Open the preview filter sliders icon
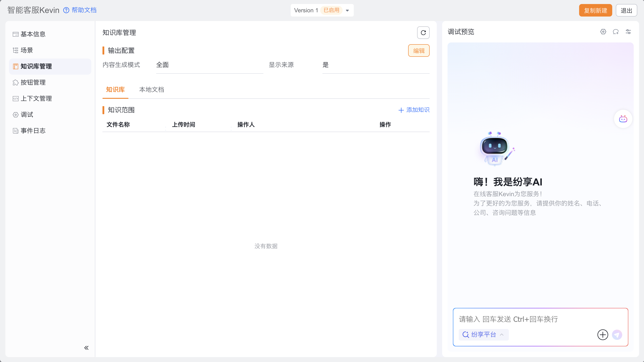This screenshot has height=362, width=644. (x=628, y=32)
